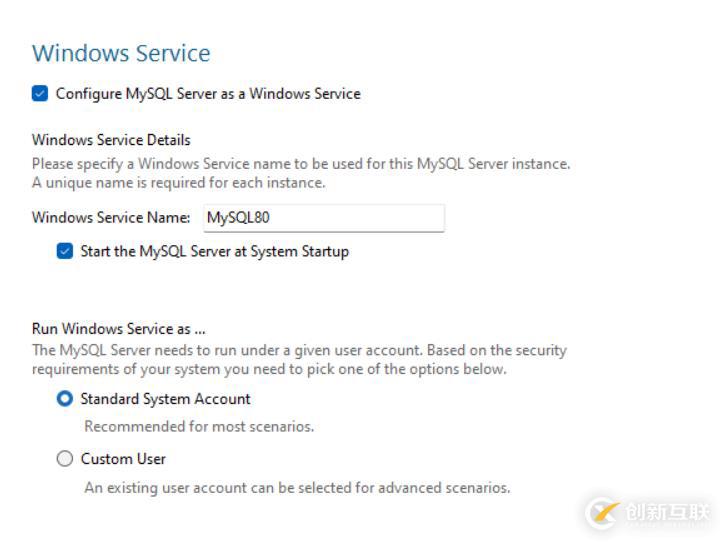The image size is (720, 542).
Task: Click the "Recommended for most scenarios." description
Action: point(199,427)
